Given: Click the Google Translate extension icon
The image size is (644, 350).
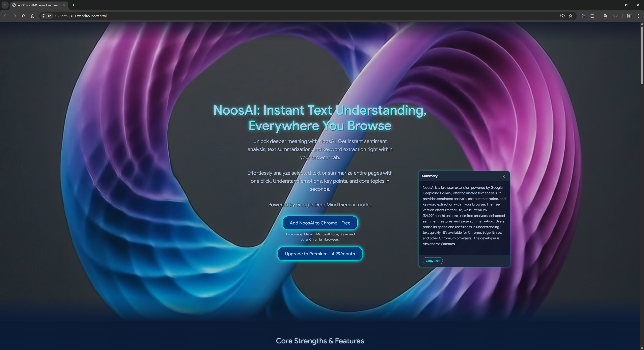Looking at the screenshot, I should [x=605, y=16].
